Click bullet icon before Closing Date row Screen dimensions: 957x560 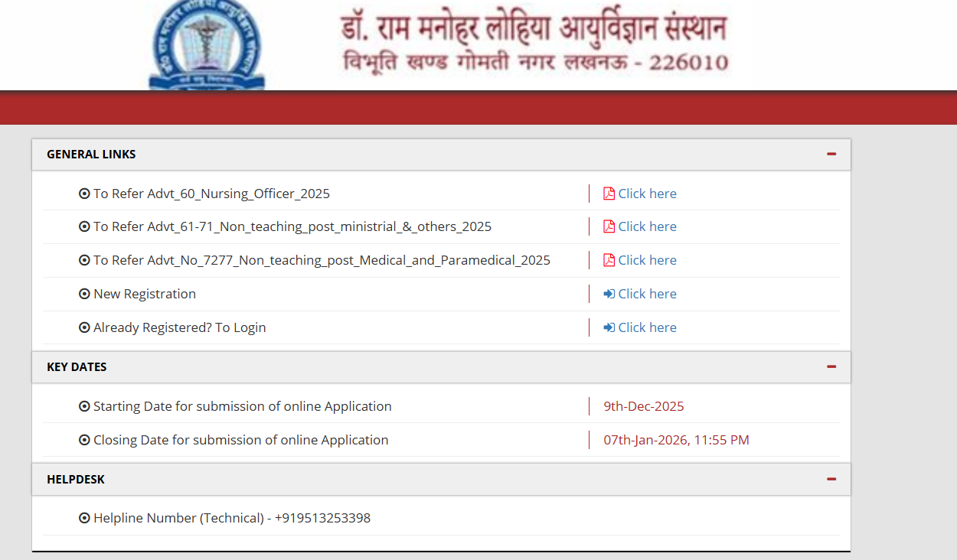tap(84, 440)
